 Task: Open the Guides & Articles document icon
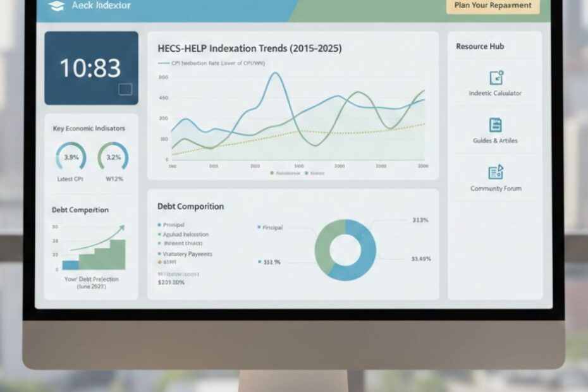495,125
